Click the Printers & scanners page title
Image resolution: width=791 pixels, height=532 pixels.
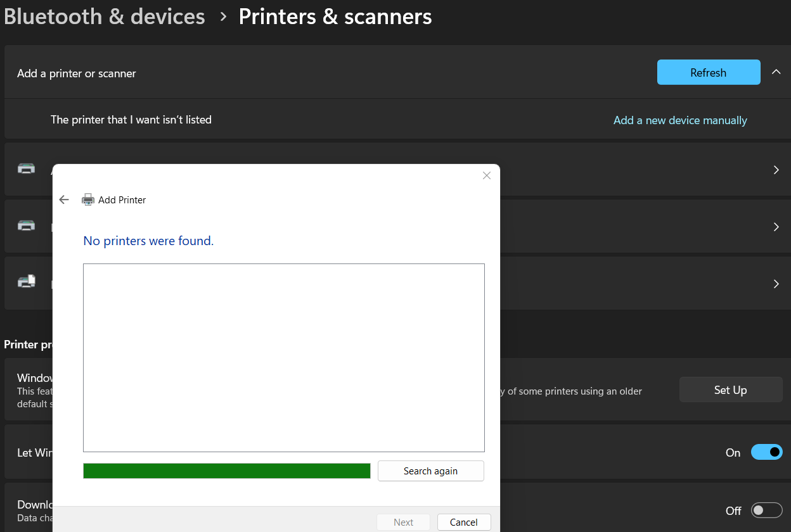click(x=335, y=16)
